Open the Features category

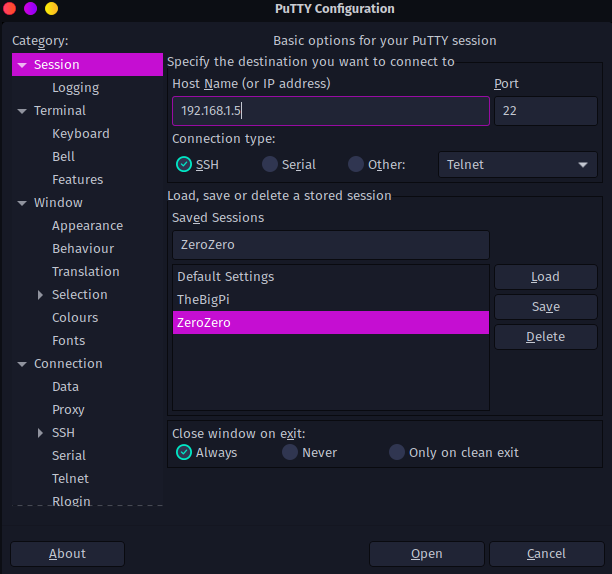point(78,180)
